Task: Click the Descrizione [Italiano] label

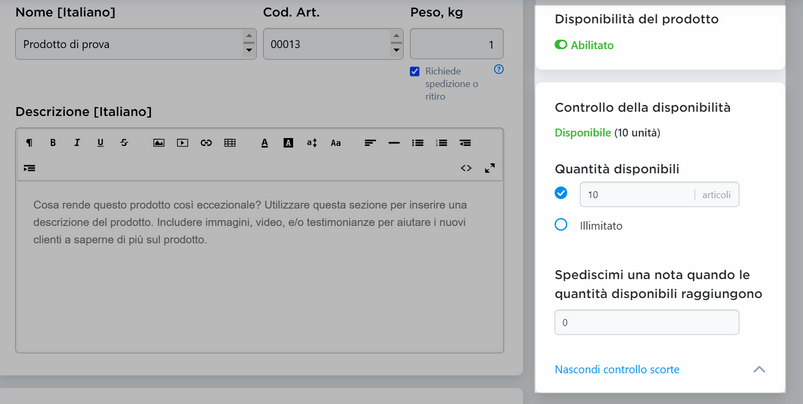Action: coord(83,112)
